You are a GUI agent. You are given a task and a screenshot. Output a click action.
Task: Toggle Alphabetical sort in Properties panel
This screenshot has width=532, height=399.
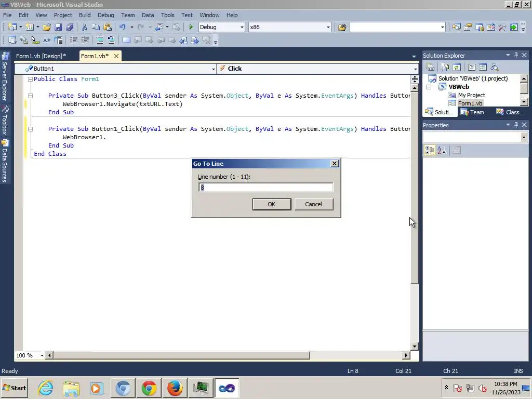(442, 150)
